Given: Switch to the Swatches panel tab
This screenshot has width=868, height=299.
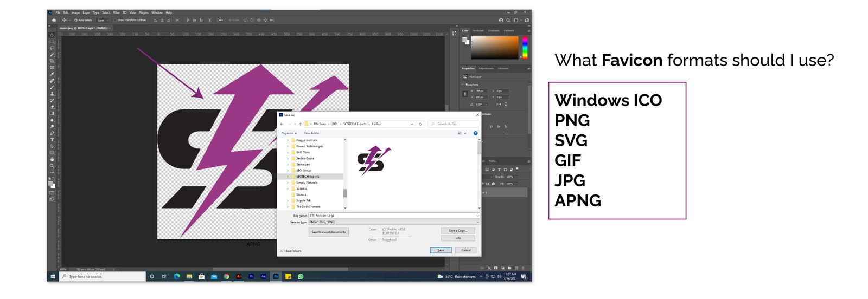Looking at the screenshot, I should click(478, 30).
